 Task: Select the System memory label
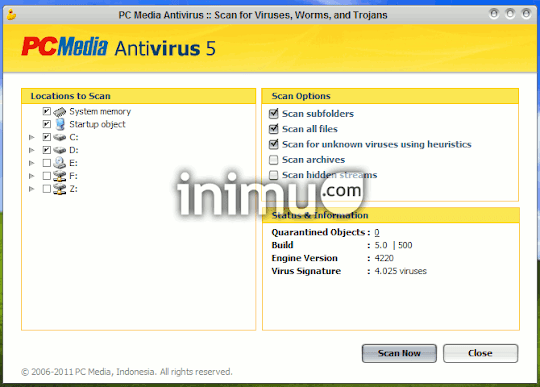click(100, 112)
